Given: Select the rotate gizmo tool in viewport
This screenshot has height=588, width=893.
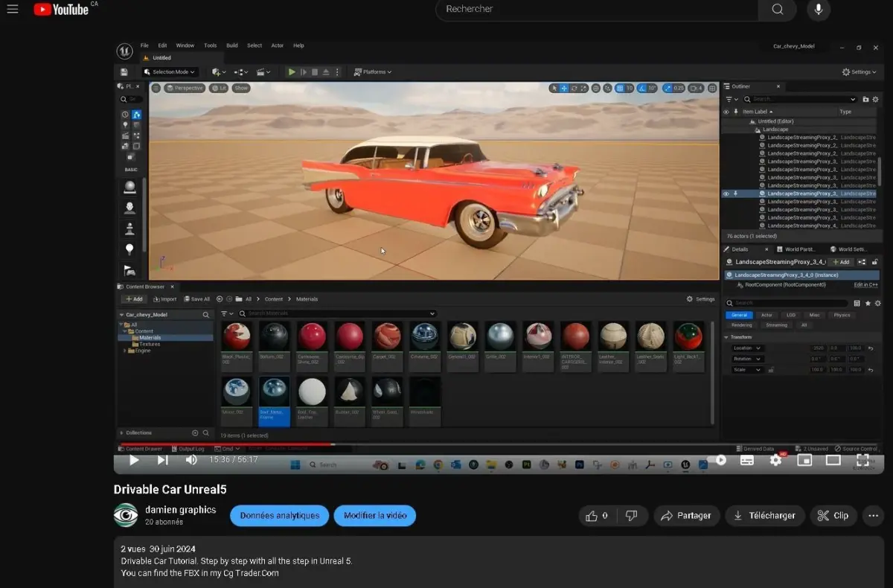Looking at the screenshot, I should tap(574, 88).
